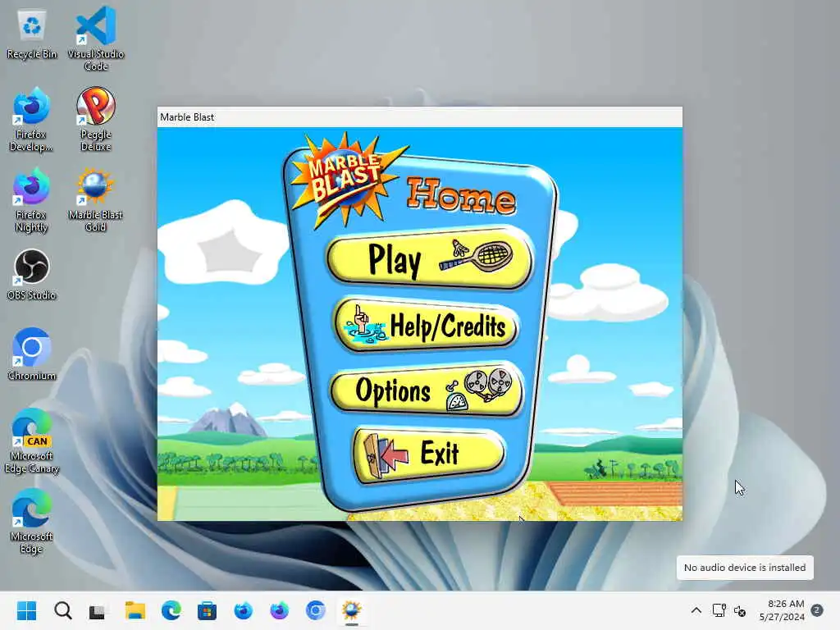Select the Microsoft Edge Canary desktop shortcut
Viewport: 840px width, 630px height.
coord(31,441)
